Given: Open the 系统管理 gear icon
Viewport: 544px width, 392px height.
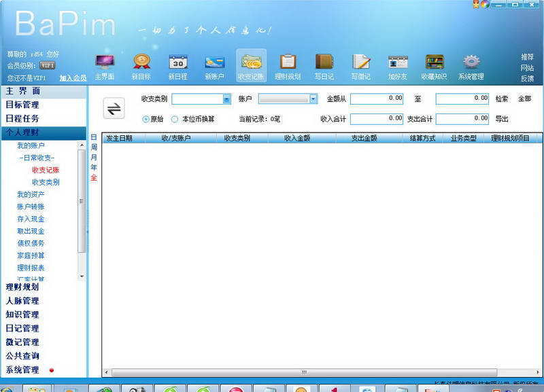Looking at the screenshot, I should pyautogui.click(x=471, y=63).
